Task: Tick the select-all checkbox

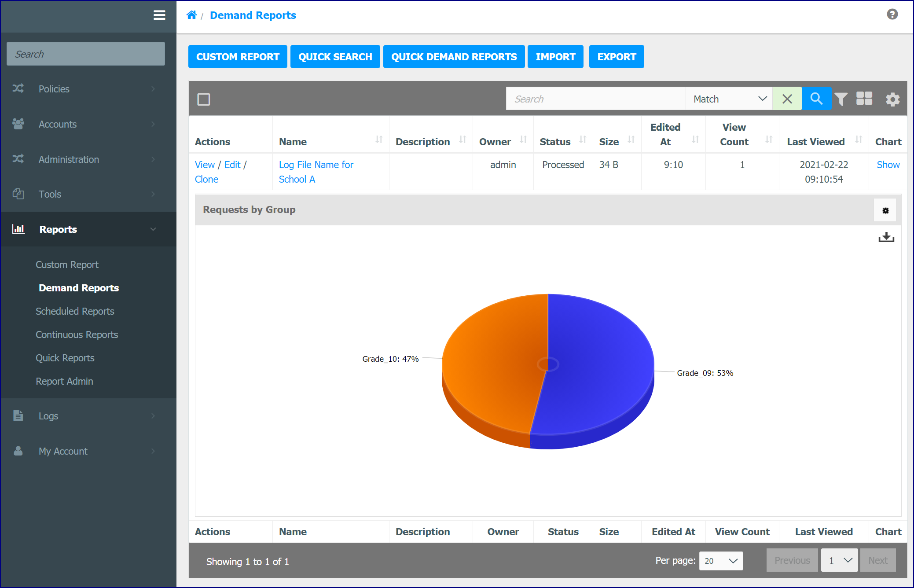Action: click(x=204, y=99)
